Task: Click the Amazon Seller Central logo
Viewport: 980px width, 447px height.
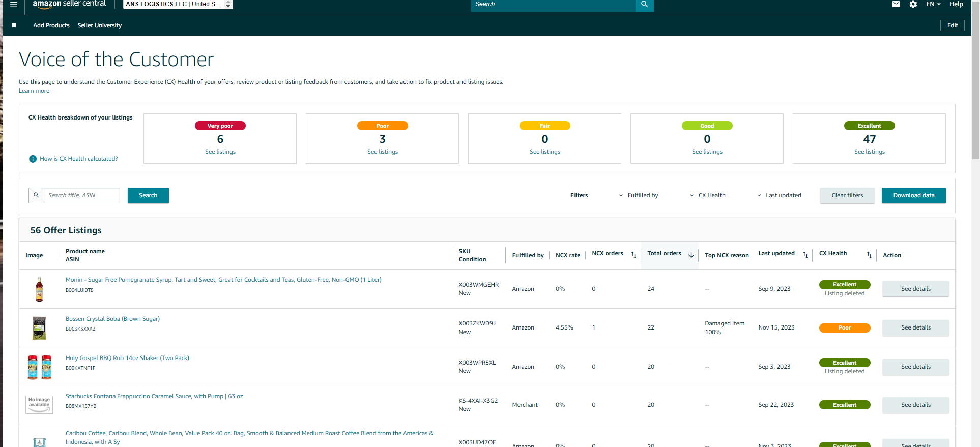Action: [69, 4]
